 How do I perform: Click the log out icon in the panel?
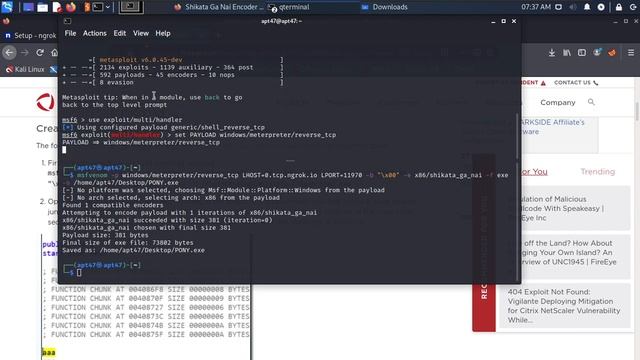[x=633, y=7]
